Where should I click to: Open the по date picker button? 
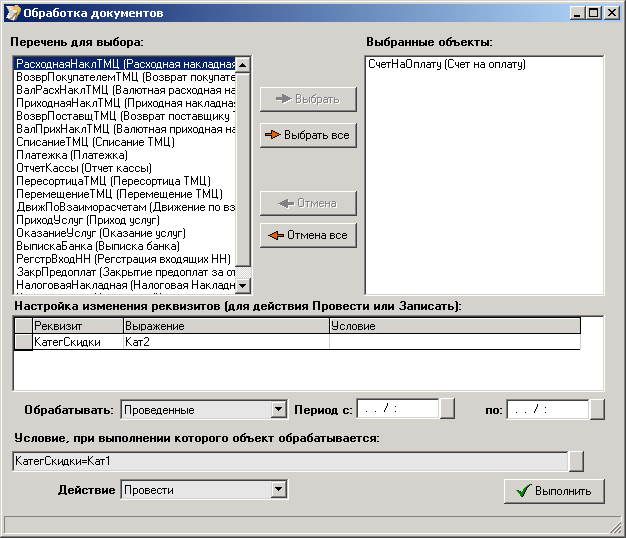[x=597, y=409]
